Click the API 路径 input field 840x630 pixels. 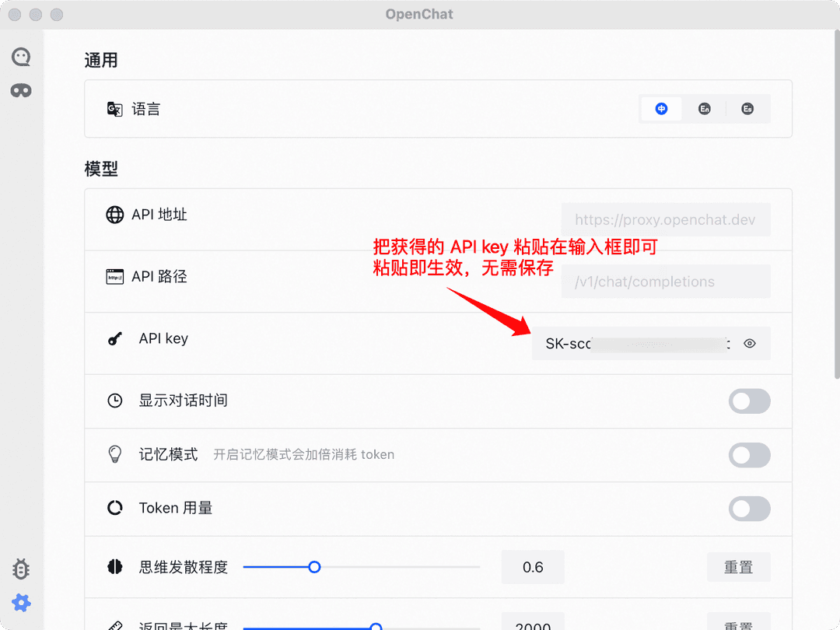666,282
